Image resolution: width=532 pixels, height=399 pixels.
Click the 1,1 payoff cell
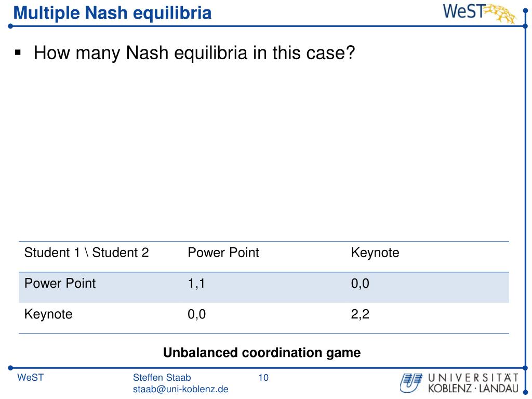196,283
